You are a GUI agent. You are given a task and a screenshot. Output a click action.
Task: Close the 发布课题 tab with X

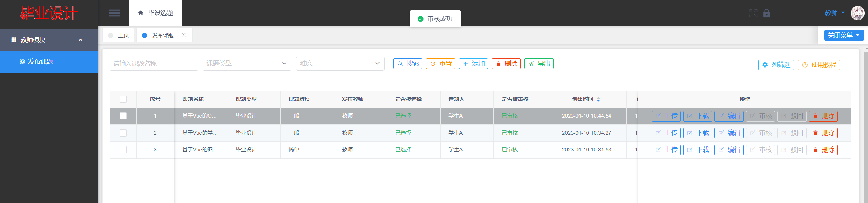[x=183, y=35]
